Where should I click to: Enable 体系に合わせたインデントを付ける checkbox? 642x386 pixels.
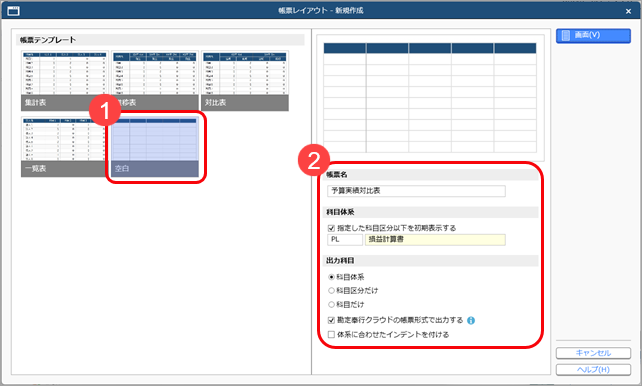[x=331, y=335]
